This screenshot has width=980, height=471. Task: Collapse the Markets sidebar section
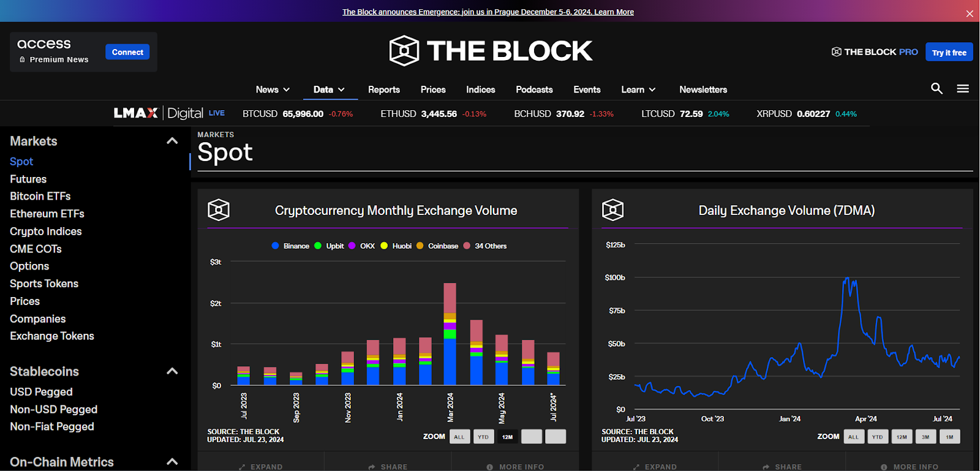172,141
